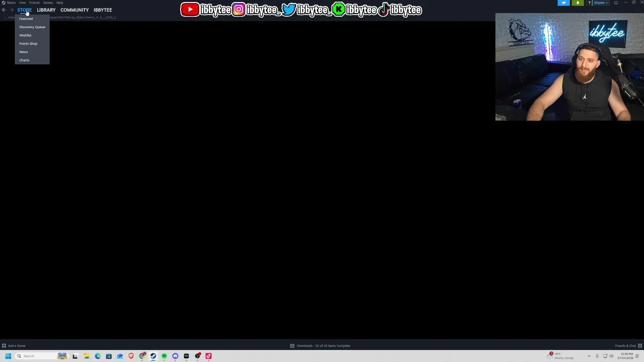Open File Explorer from the taskbar
This screenshot has height=362, width=644.
pyautogui.click(x=87, y=356)
